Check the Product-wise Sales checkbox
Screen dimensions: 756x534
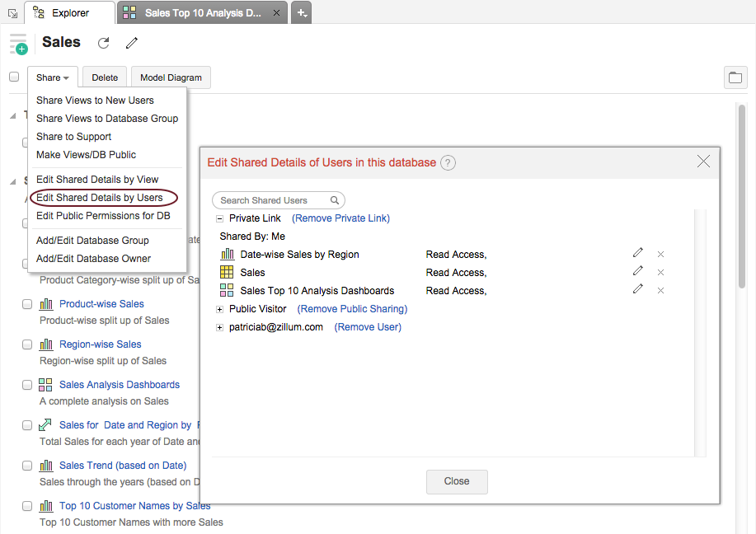(27, 304)
